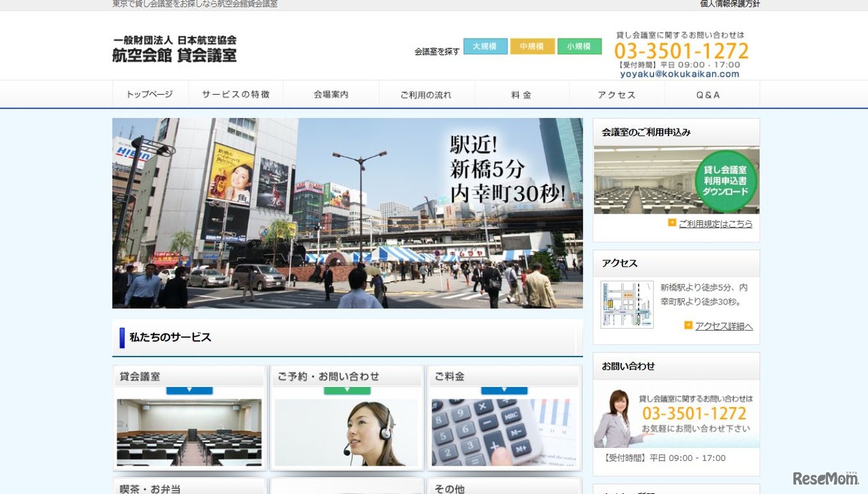Open the サービスの特徴 navigation item
868x494 pixels.
pyautogui.click(x=236, y=95)
